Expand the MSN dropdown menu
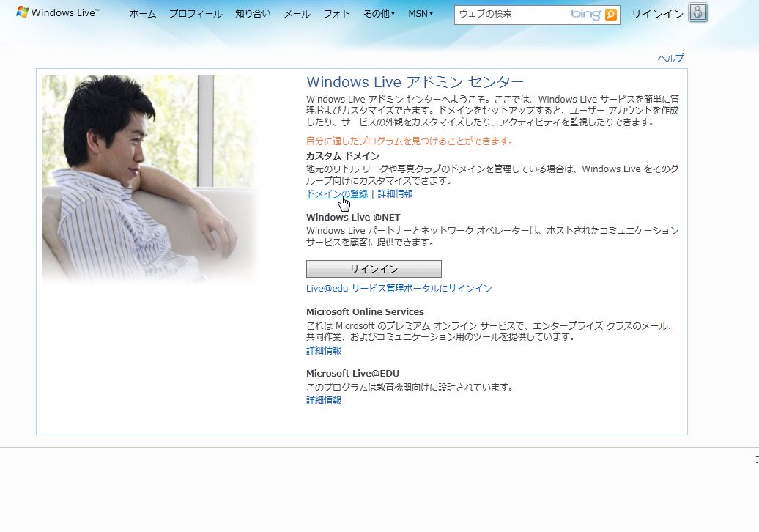 (x=421, y=14)
